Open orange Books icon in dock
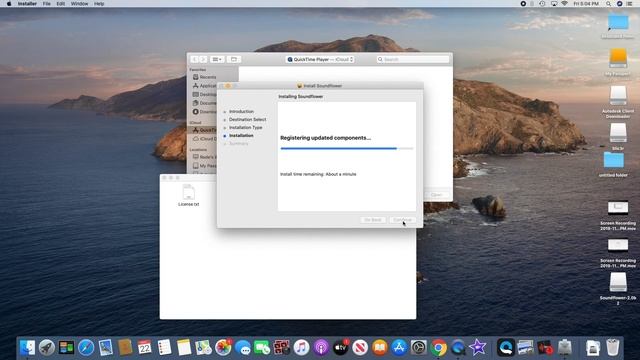The width and height of the screenshot is (640, 360). coord(380,348)
